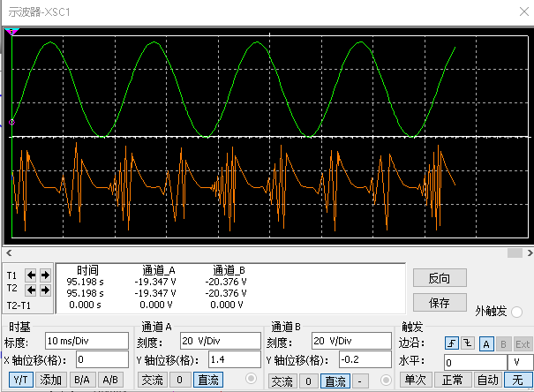Screen dimensions: 534x392
Task: Move cursor T1 left with arrow
Action: pyautogui.click(x=31, y=275)
